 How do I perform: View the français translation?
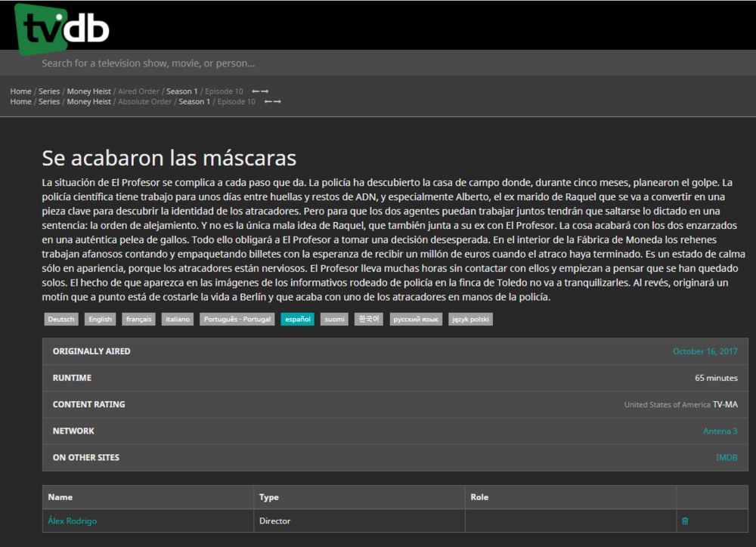click(x=138, y=319)
